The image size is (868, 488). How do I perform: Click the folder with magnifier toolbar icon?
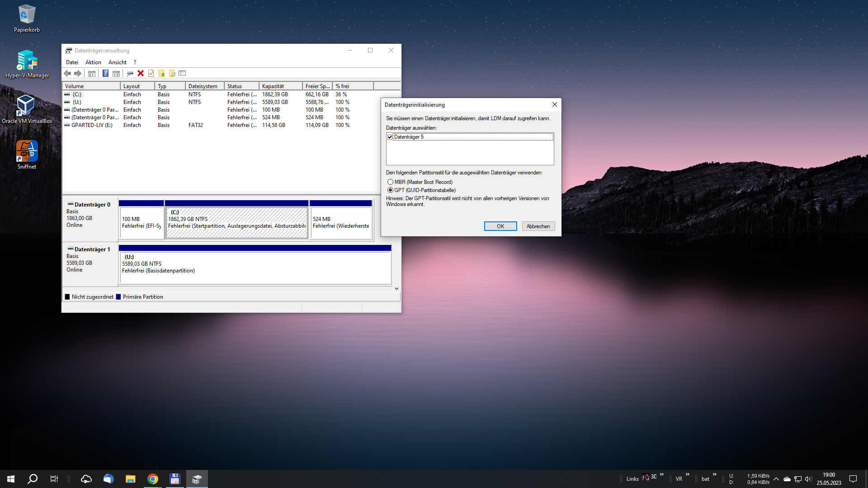pos(172,73)
